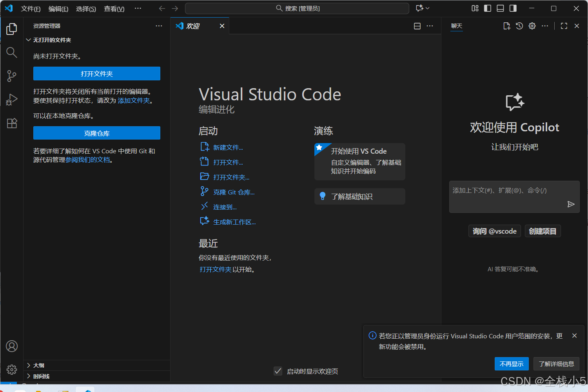588x392 pixels.
Task: Uncheck 启动时显示欢迎页 checkbox
Action: pyautogui.click(x=278, y=371)
